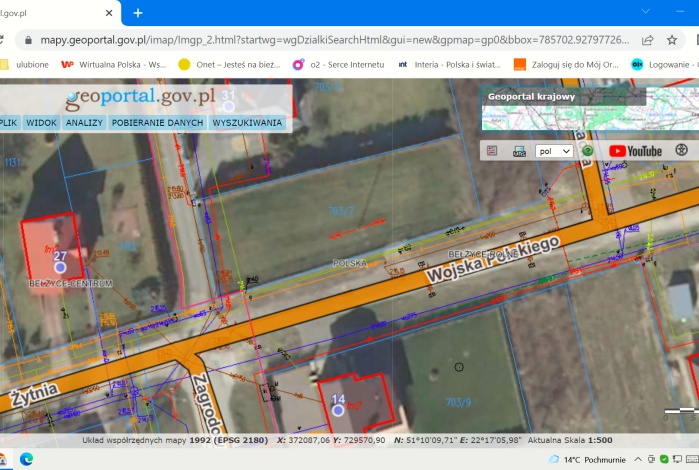699x470 pixels.
Task: Click the address point marker 14
Action: coord(338,410)
